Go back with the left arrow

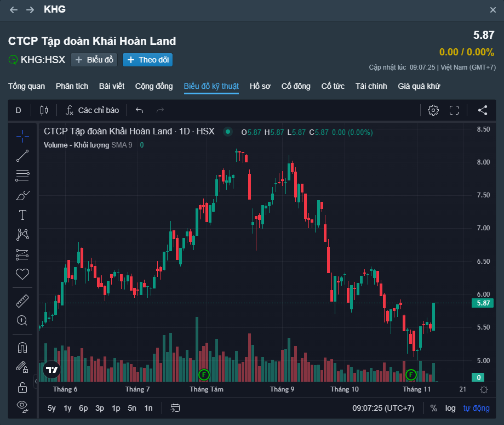coord(14,10)
